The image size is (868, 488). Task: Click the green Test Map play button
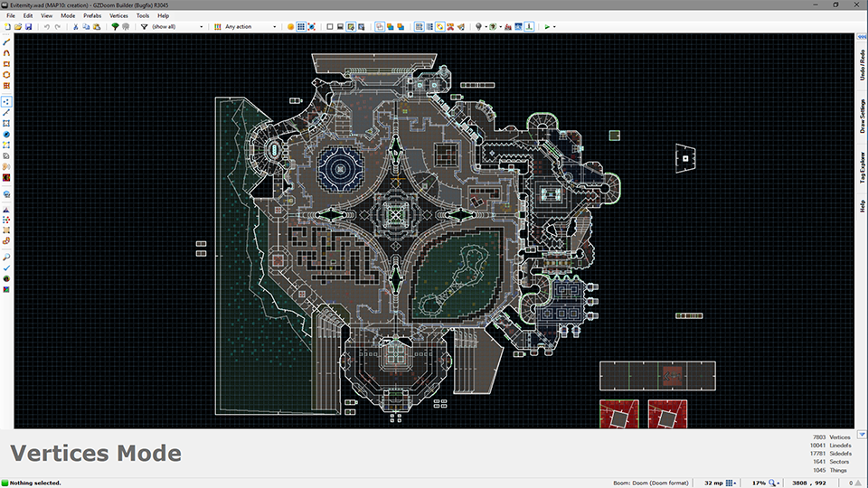point(547,26)
